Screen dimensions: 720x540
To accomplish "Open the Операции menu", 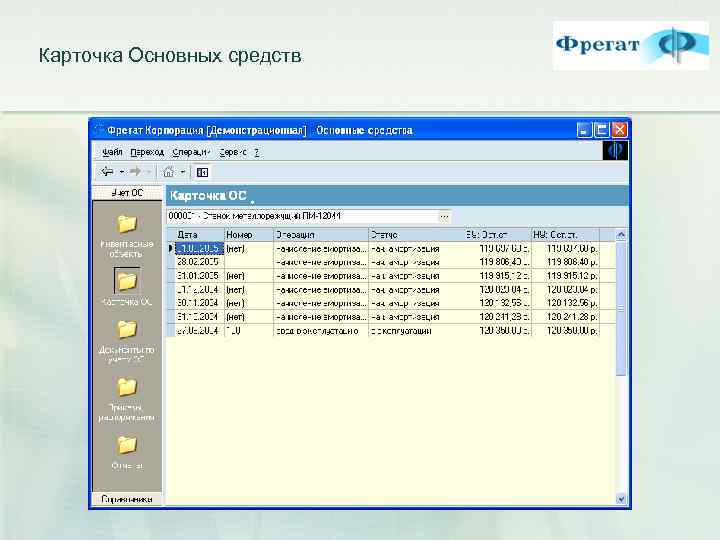I will click(x=191, y=152).
